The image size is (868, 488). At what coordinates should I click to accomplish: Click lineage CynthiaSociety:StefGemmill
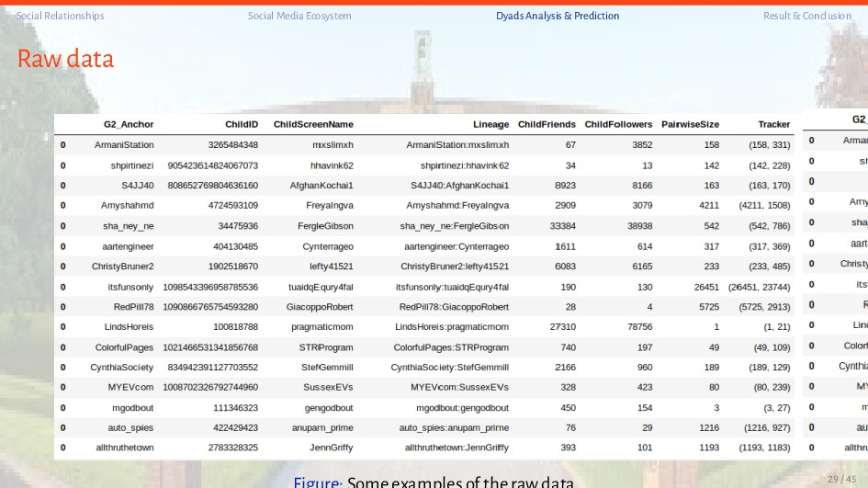pyautogui.click(x=449, y=367)
